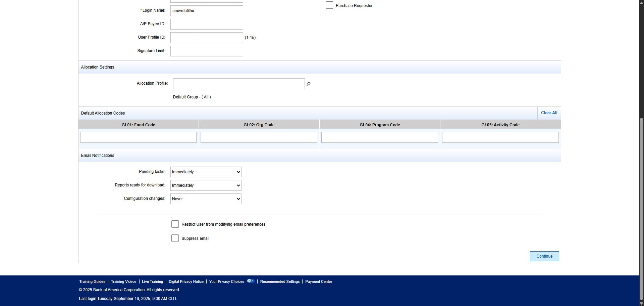
Task: Open the Payment Center link
Action: point(318,281)
